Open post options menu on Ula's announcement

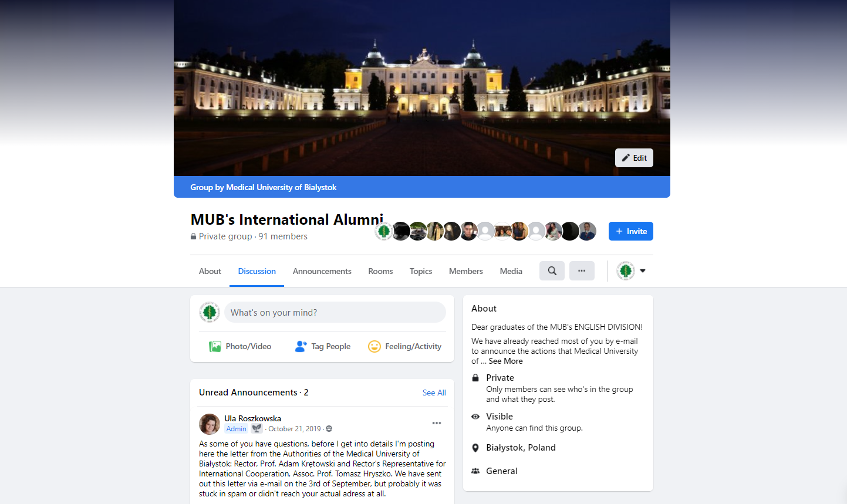point(436,423)
